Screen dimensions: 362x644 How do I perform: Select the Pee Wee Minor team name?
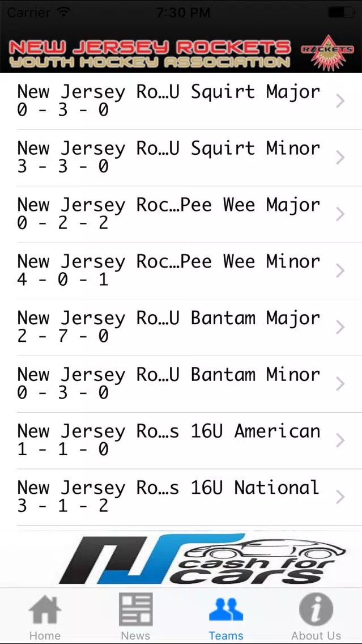(169, 262)
